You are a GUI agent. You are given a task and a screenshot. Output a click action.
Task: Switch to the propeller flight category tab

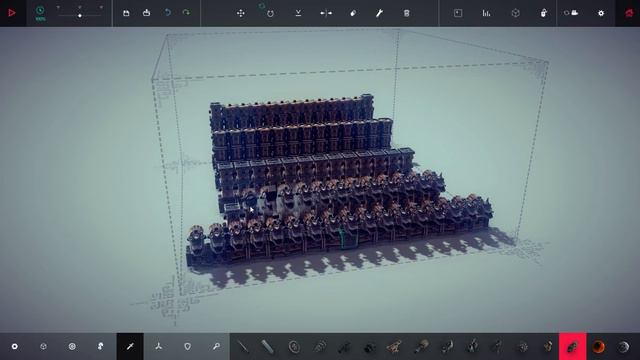coord(159,347)
